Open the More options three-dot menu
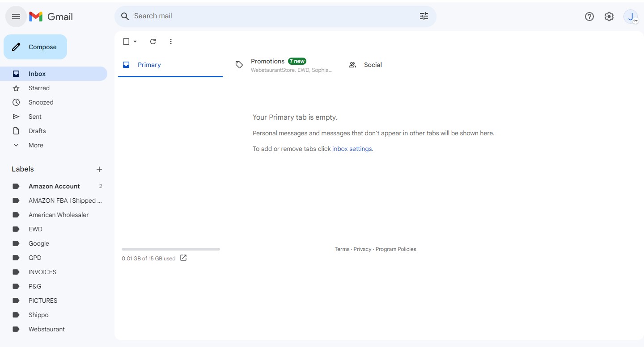This screenshot has height=347, width=644. [170, 42]
